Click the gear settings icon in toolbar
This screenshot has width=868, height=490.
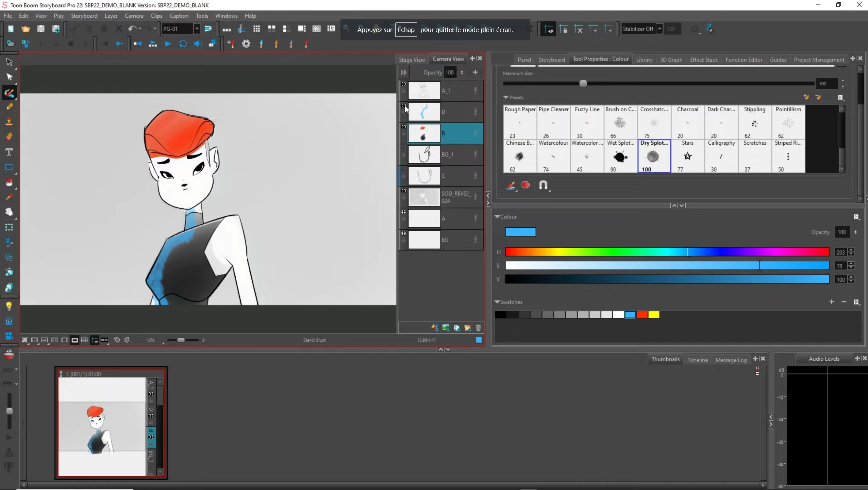[x=246, y=44]
